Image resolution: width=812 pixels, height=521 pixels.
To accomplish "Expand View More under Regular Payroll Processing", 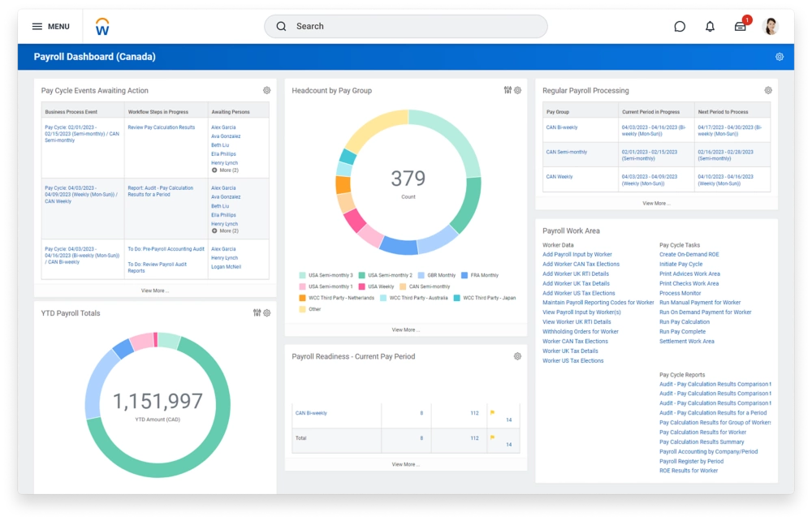I will tap(656, 203).
